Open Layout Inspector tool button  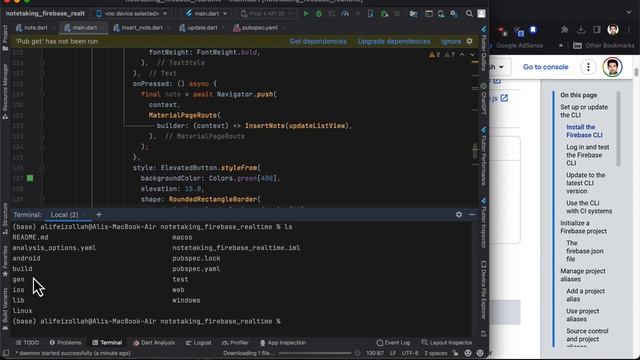click(447, 343)
